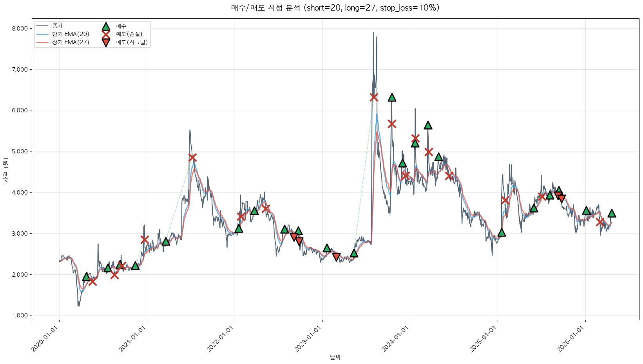Click the 날짜 x-axis label

click(335, 357)
